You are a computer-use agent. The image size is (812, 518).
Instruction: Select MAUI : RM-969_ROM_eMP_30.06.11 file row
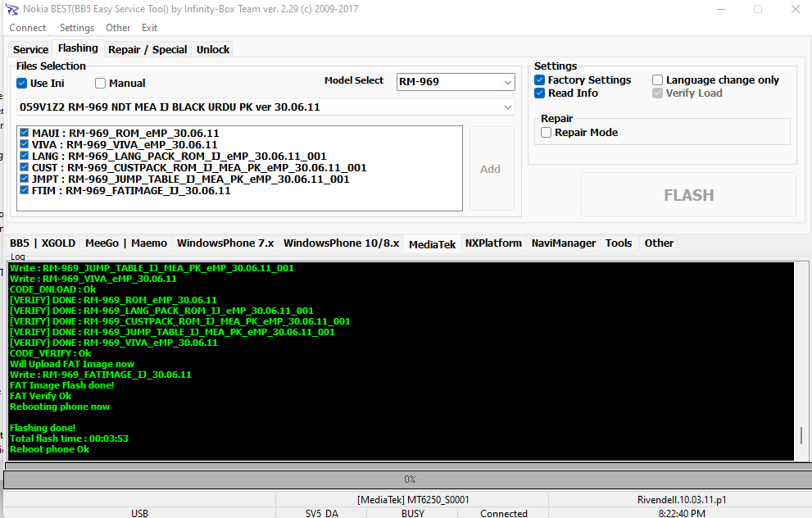point(125,133)
